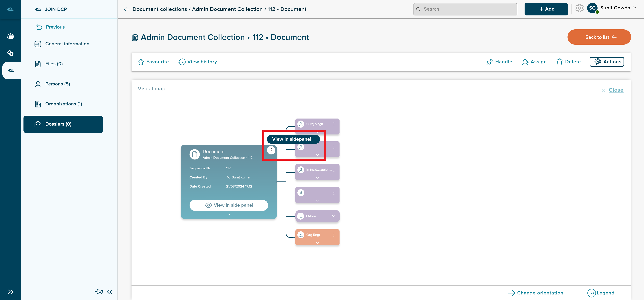Open the three-dot menu on Suraj singh node
This screenshot has height=300, width=644.
(x=334, y=124)
